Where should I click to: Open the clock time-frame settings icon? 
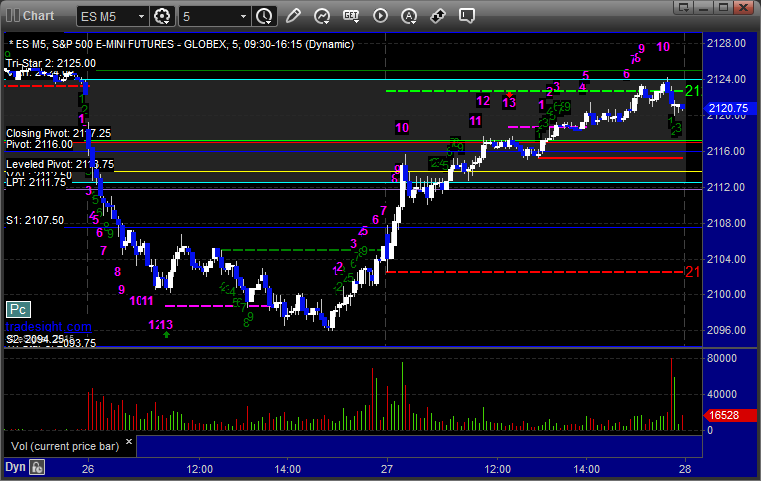coord(265,16)
